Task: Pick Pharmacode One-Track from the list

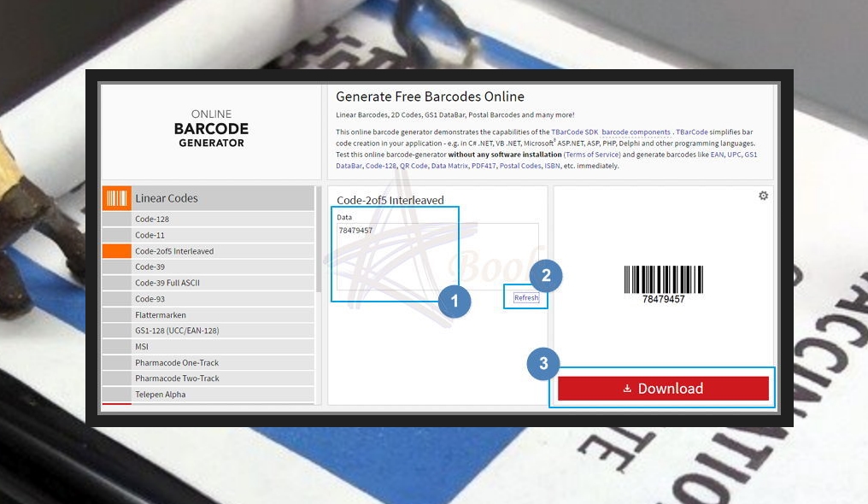Action: (x=208, y=363)
